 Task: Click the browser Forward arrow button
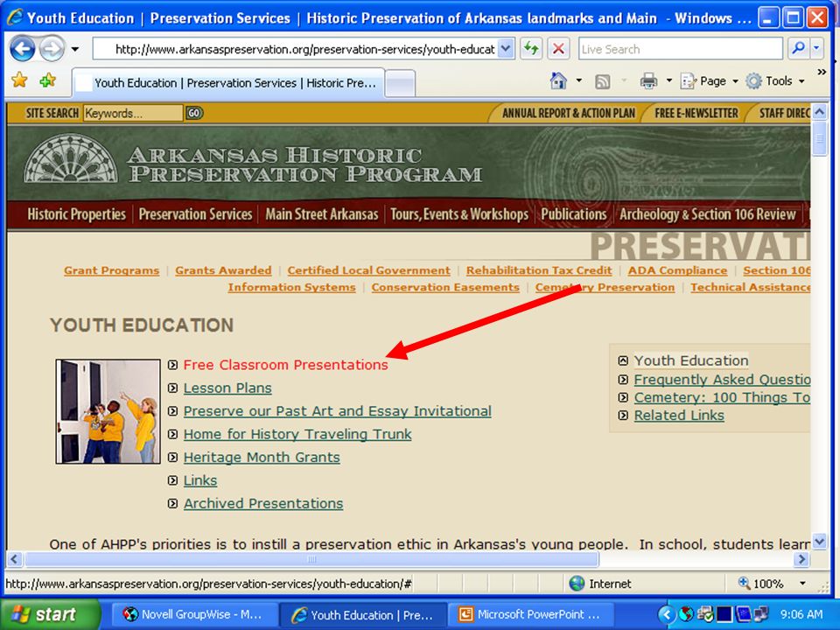click(x=52, y=49)
